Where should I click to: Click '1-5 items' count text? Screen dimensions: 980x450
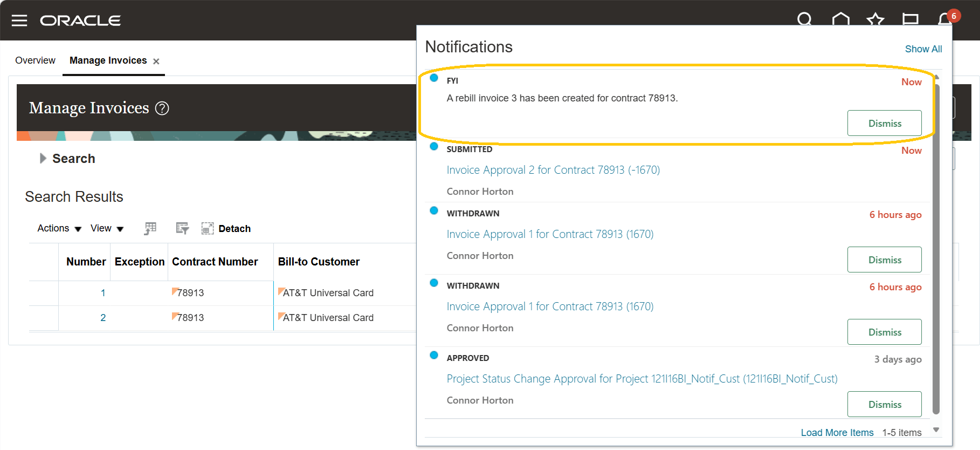point(902,433)
